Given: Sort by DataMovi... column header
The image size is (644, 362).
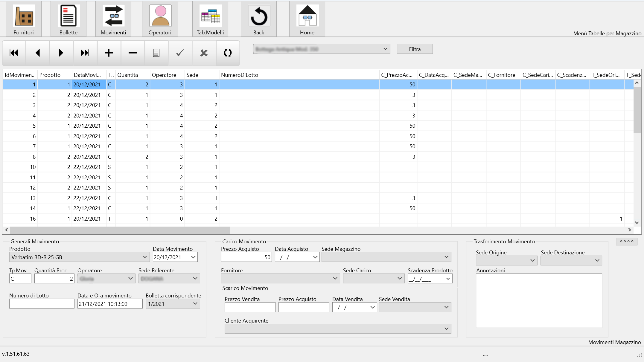Looking at the screenshot, I should click(89, 75).
